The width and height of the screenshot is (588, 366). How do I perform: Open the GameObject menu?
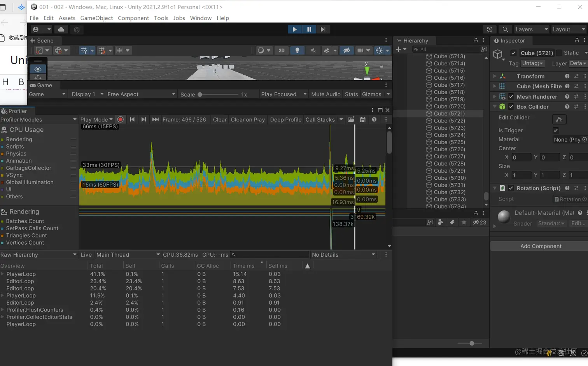(x=96, y=18)
